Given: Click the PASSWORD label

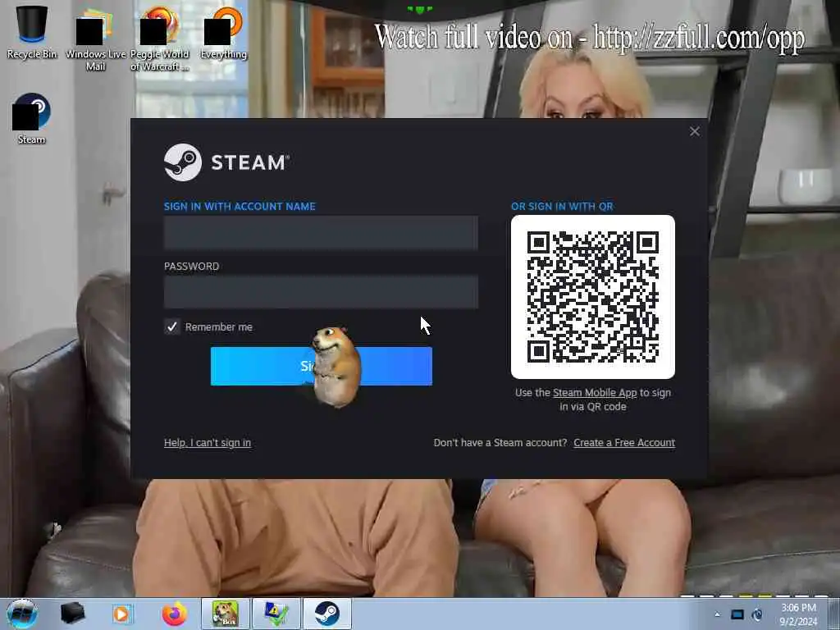Looking at the screenshot, I should [191, 267].
